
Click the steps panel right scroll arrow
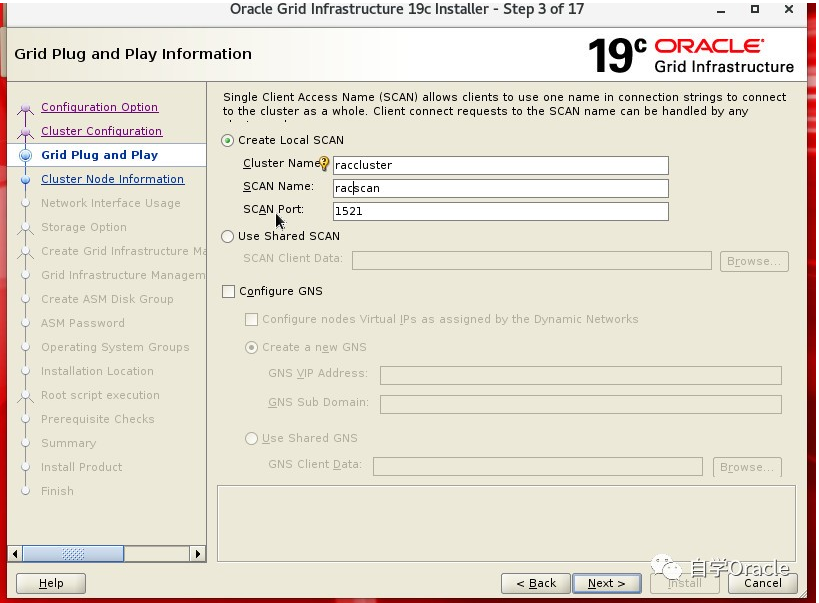point(198,554)
